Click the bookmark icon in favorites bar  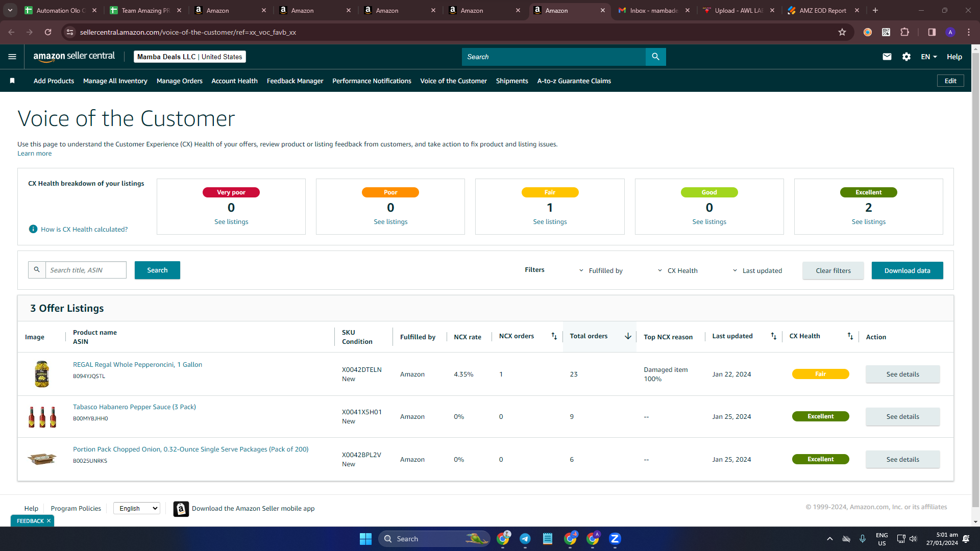[12, 81]
